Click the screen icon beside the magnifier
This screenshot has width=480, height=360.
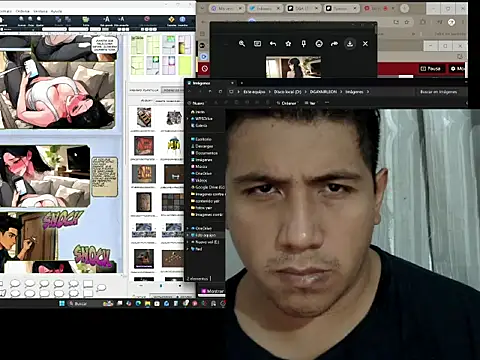257,44
